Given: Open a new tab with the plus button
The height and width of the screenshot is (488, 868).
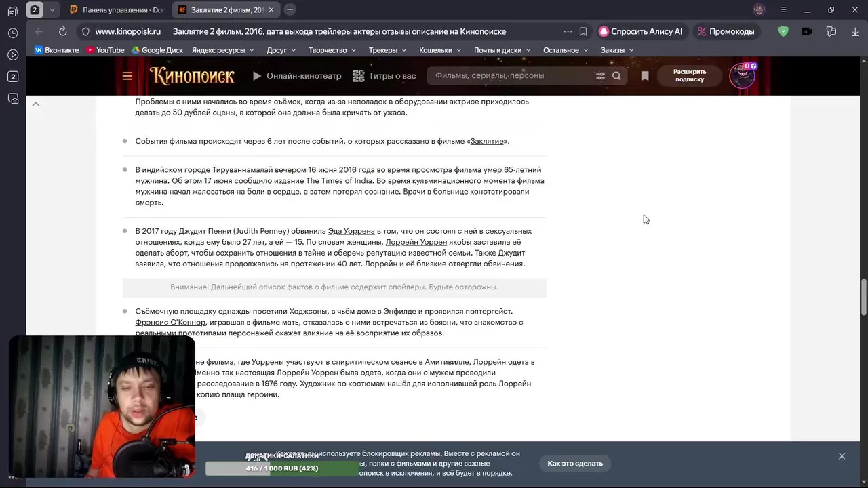Looking at the screenshot, I should click(290, 9).
